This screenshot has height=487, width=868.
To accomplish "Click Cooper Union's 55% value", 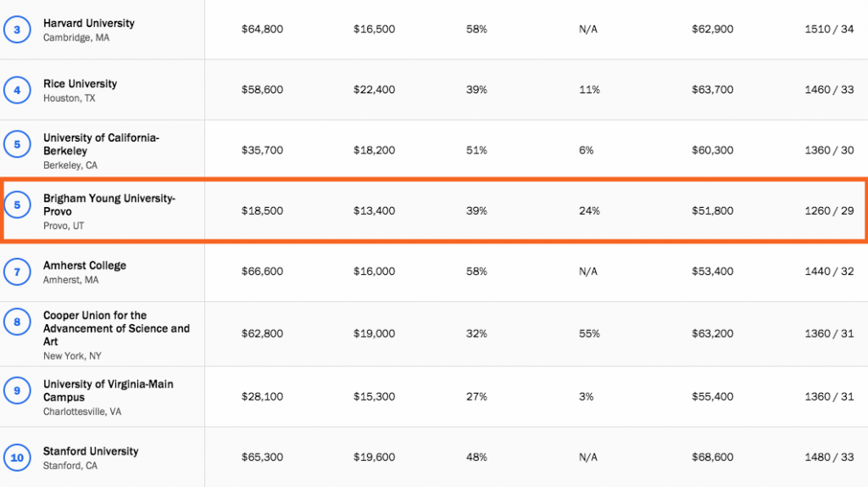I will click(590, 333).
